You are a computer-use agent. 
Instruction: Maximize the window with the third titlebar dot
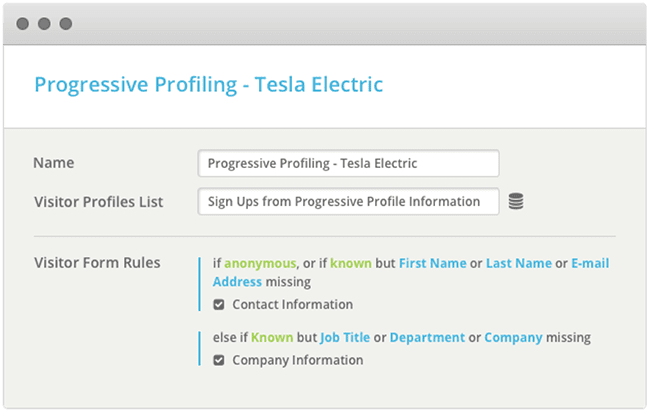pyautogui.click(x=65, y=24)
